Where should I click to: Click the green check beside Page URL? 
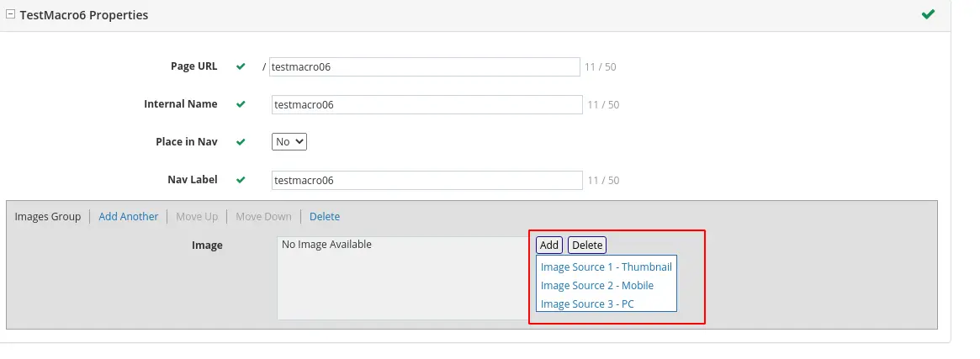241,66
